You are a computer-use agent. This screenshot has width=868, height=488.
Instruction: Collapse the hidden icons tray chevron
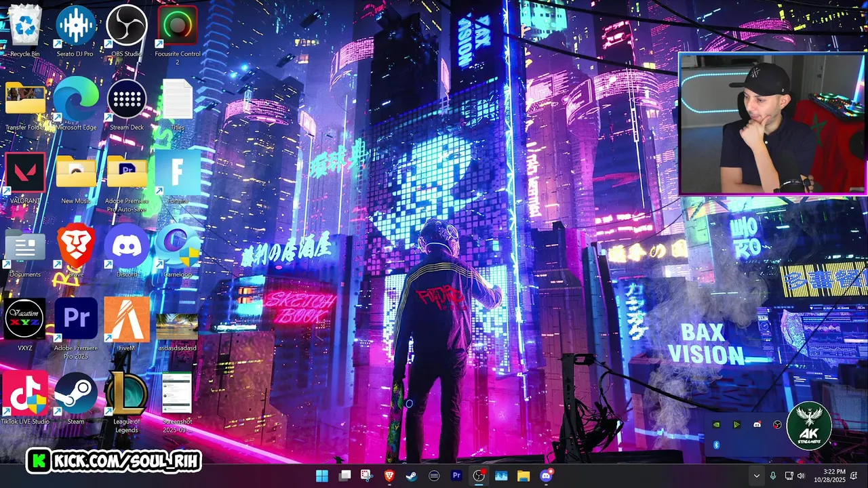(x=756, y=476)
